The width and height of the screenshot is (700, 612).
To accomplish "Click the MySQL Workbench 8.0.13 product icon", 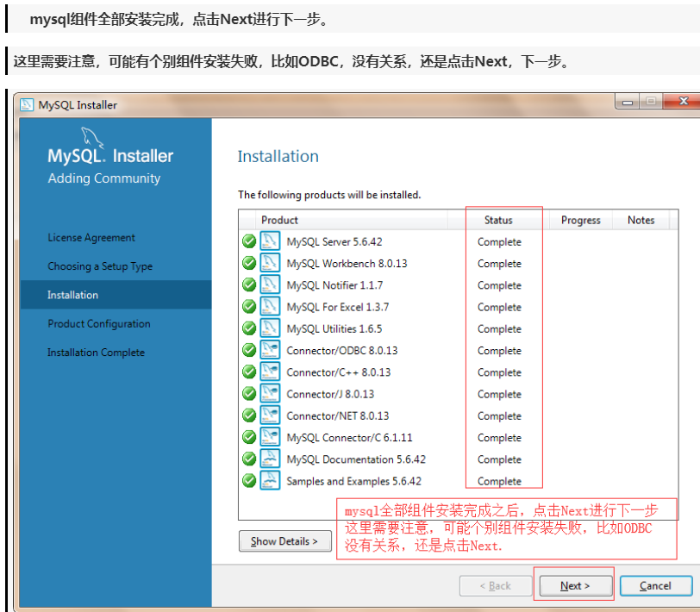I will pyautogui.click(x=270, y=263).
